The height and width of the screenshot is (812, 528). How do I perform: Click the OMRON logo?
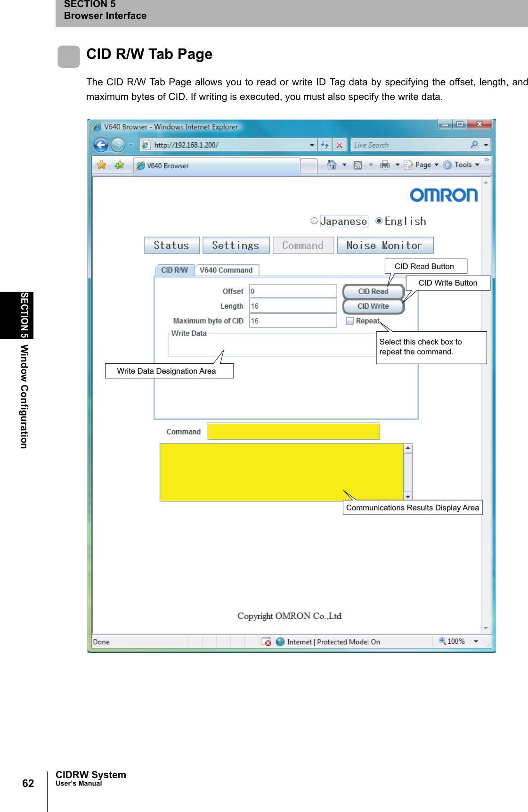(x=444, y=195)
